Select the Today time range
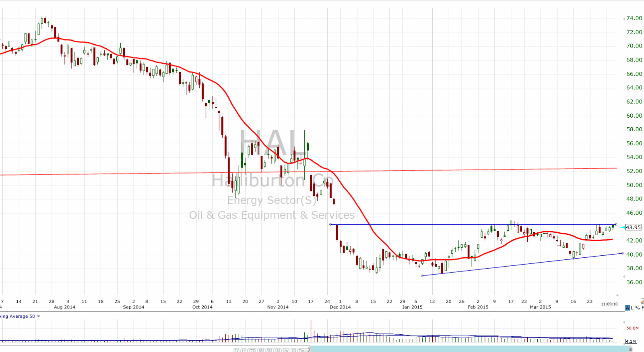The width and height of the screenshot is (644, 352). click(304, 350)
